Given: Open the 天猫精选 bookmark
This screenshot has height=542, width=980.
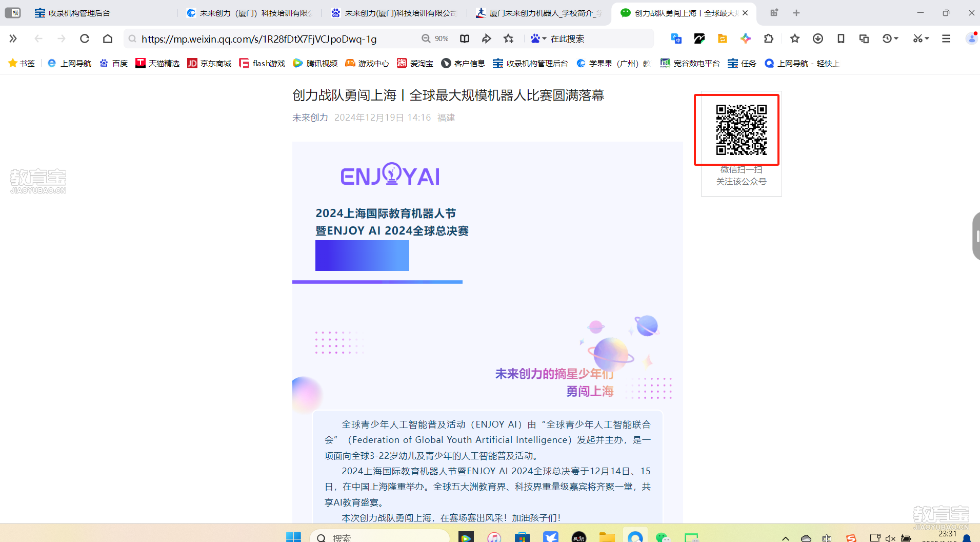Looking at the screenshot, I should point(157,63).
